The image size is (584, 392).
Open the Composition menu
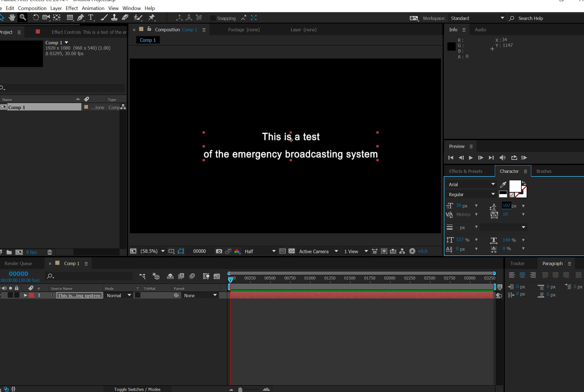coord(32,8)
